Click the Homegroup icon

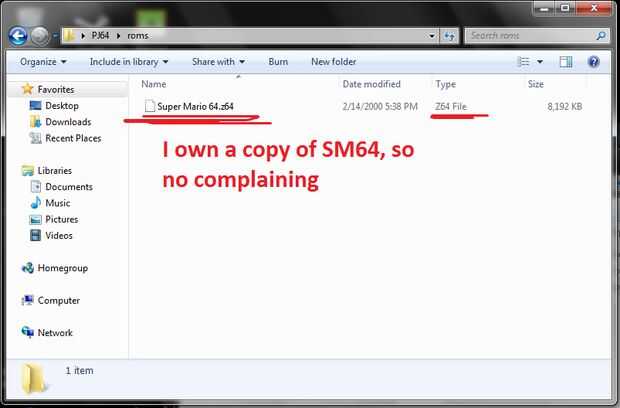tap(28, 268)
